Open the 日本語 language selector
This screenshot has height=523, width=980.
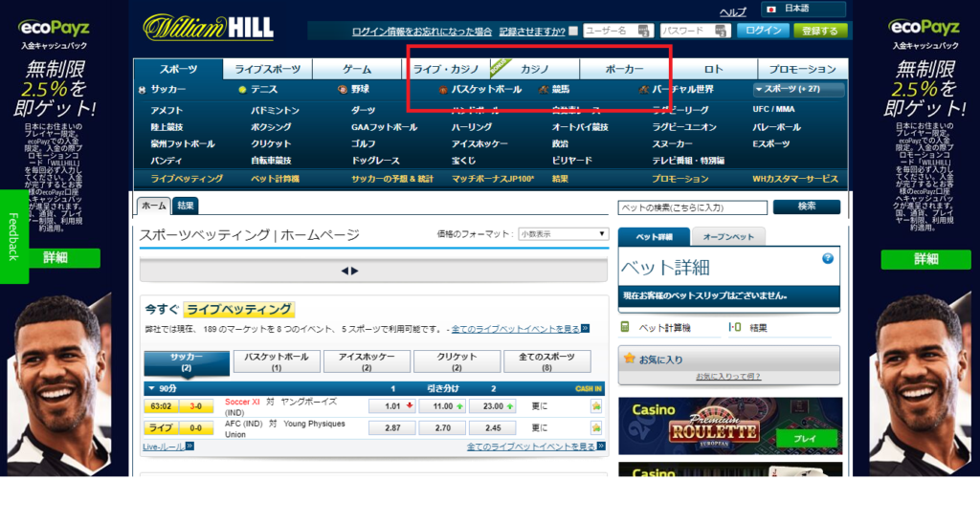(803, 9)
